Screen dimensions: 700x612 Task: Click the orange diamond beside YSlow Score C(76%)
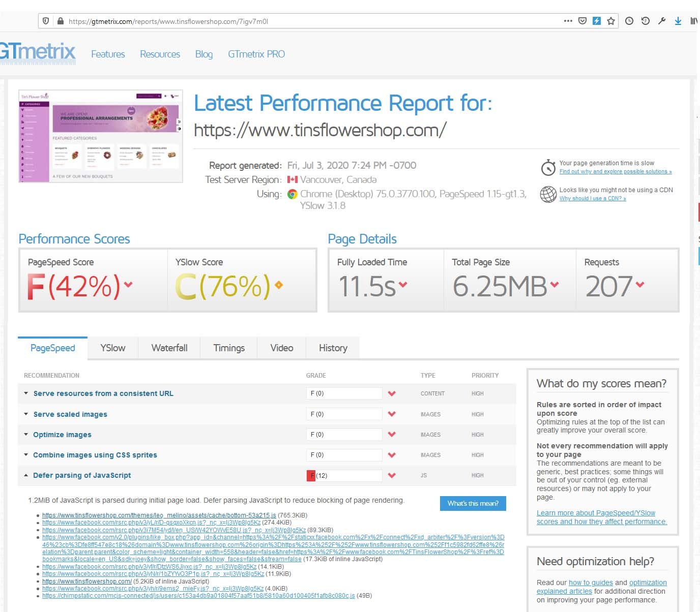tap(278, 285)
